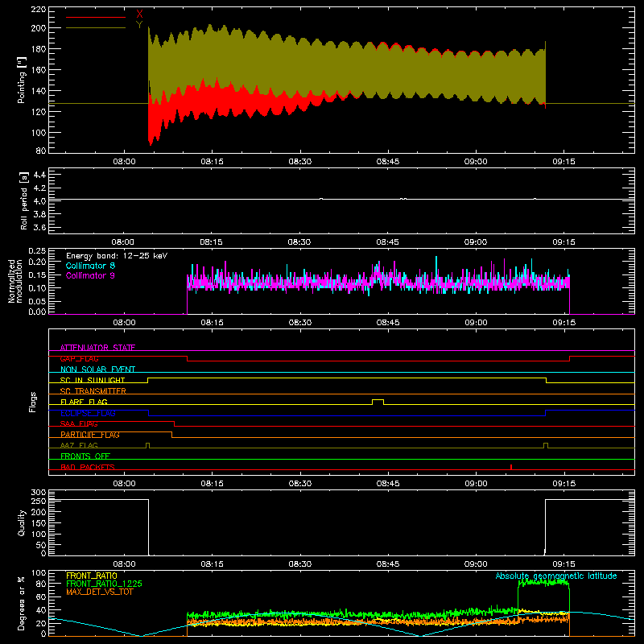
Task: Click the GAP_FLAG label
Action: (x=79, y=358)
